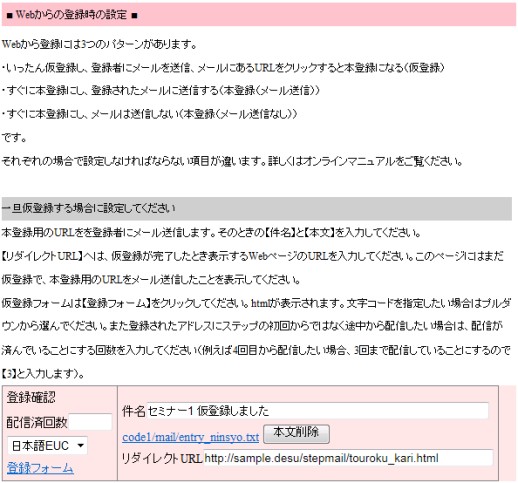Click the 配信済回数 label text

tap(37, 423)
